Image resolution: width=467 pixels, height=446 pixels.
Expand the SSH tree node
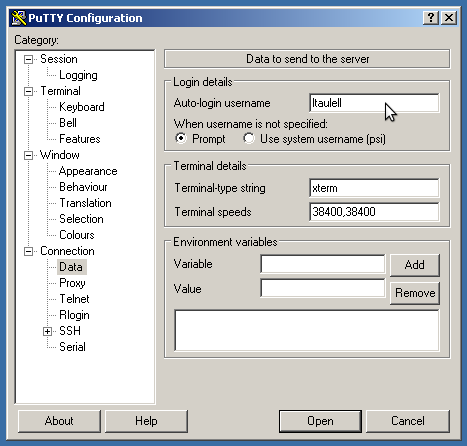(x=48, y=331)
